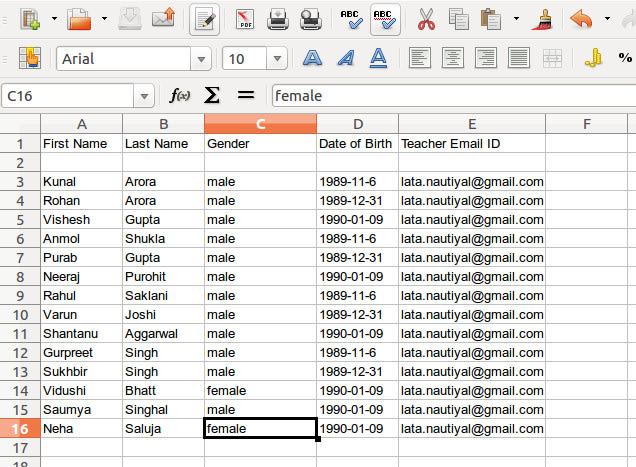The width and height of the screenshot is (636, 467).
Task: Click the Undo arrow icon
Action: [579, 19]
